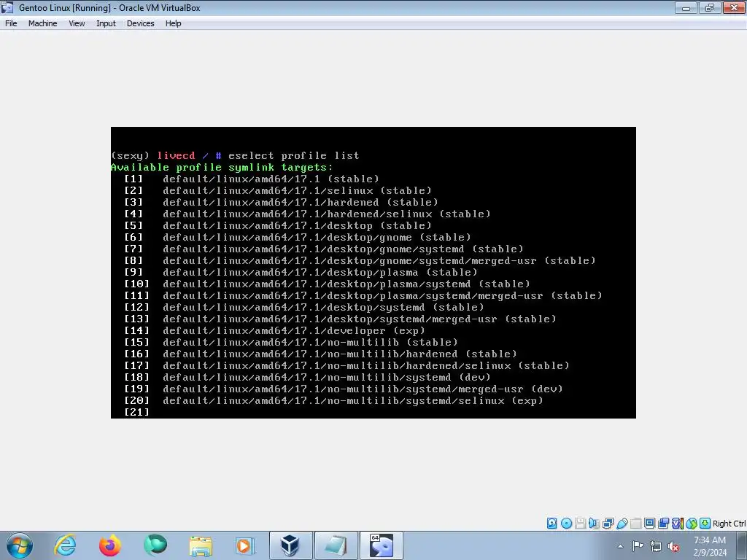This screenshot has height=560, width=747.
Task: Launch Internet Explorer from taskbar
Action: coord(65,545)
